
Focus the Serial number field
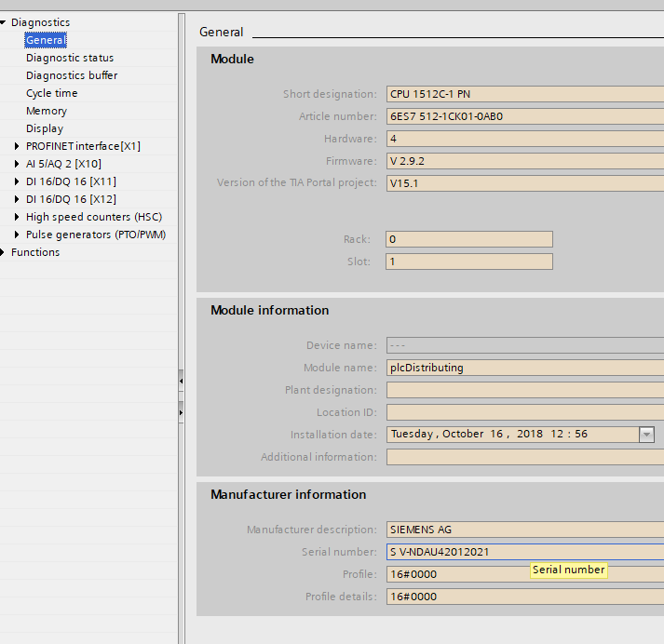(524, 552)
